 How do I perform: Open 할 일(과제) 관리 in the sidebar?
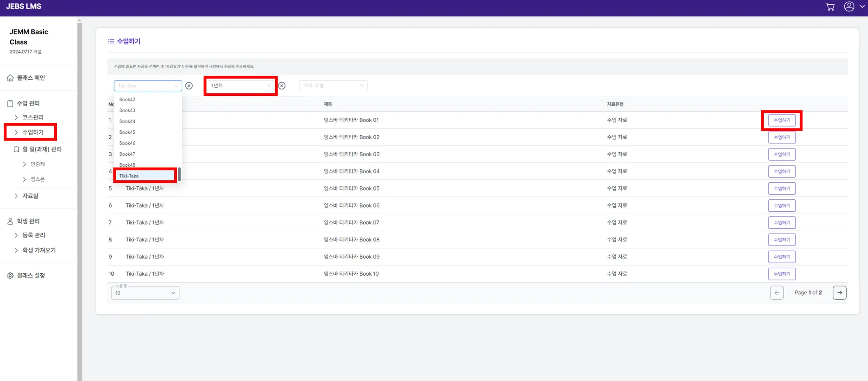[x=42, y=149]
